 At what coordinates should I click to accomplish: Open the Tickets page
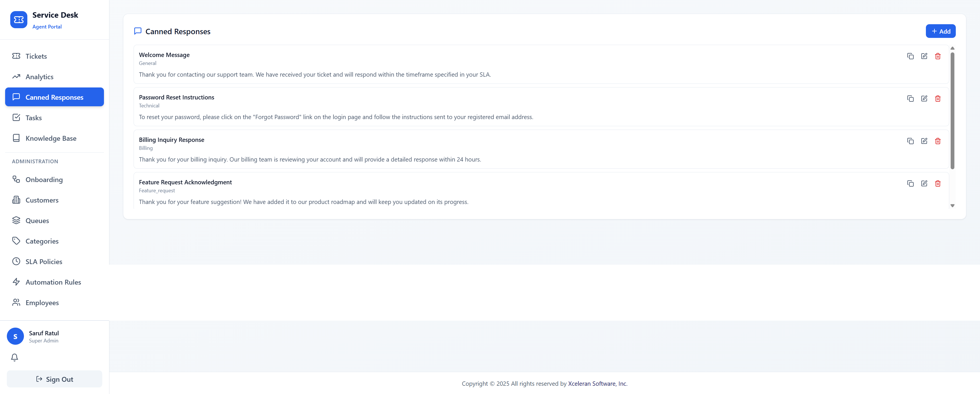tap(36, 56)
